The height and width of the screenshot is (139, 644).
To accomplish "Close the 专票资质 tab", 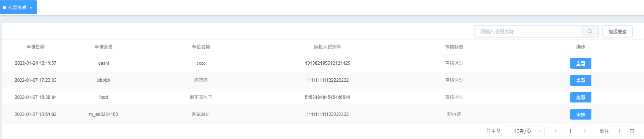I will point(31,8).
